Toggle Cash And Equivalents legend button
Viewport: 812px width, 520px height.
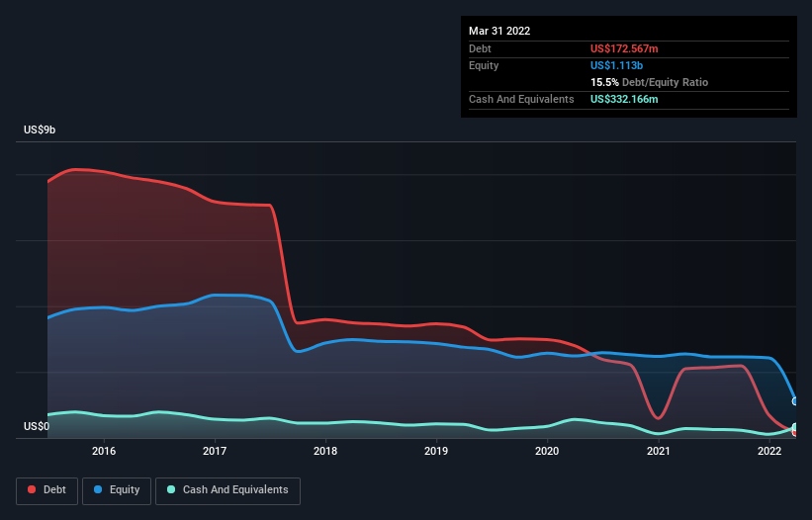pyautogui.click(x=227, y=490)
